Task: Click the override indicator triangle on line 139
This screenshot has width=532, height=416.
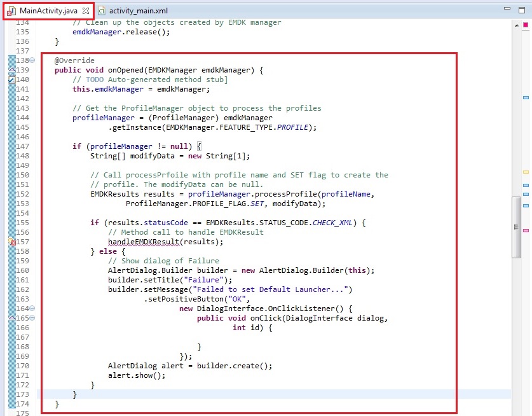Action: click(12, 71)
